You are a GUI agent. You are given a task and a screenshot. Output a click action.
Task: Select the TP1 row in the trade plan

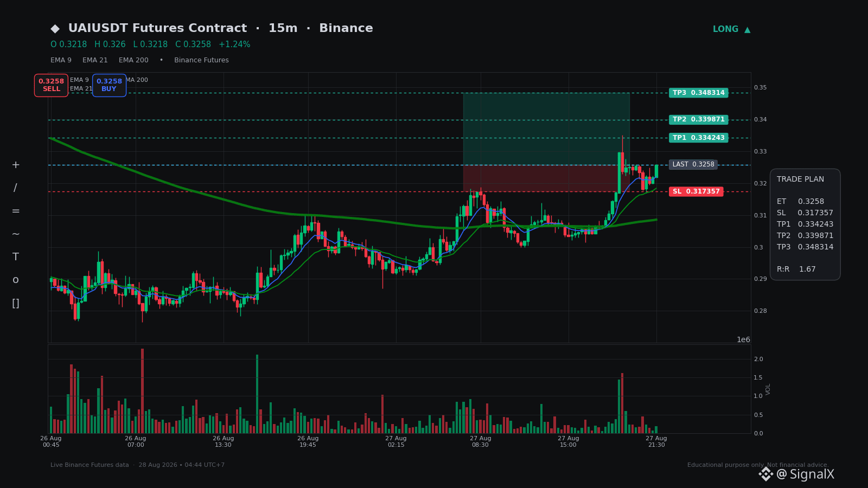pyautogui.click(x=805, y=224)
